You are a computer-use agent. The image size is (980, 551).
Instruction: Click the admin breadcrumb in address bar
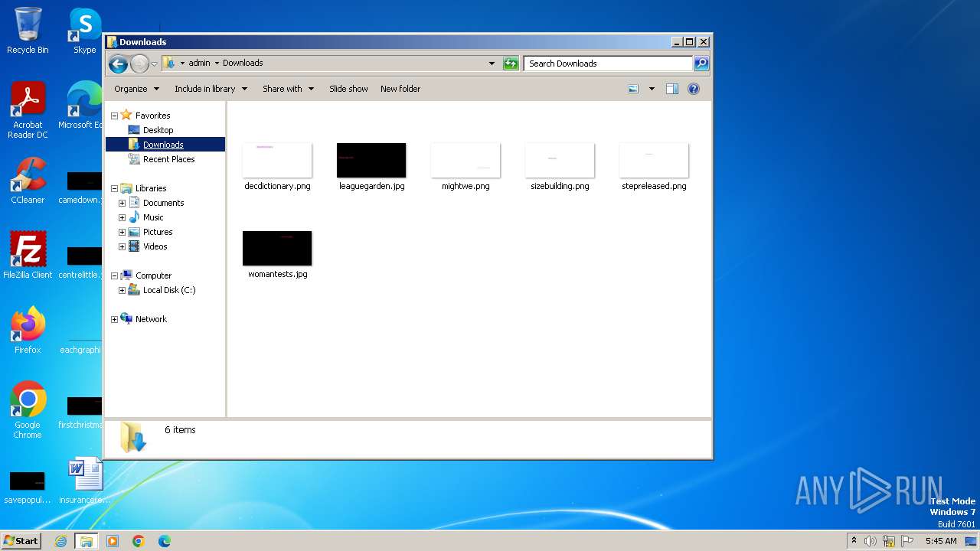pos(199,64)
